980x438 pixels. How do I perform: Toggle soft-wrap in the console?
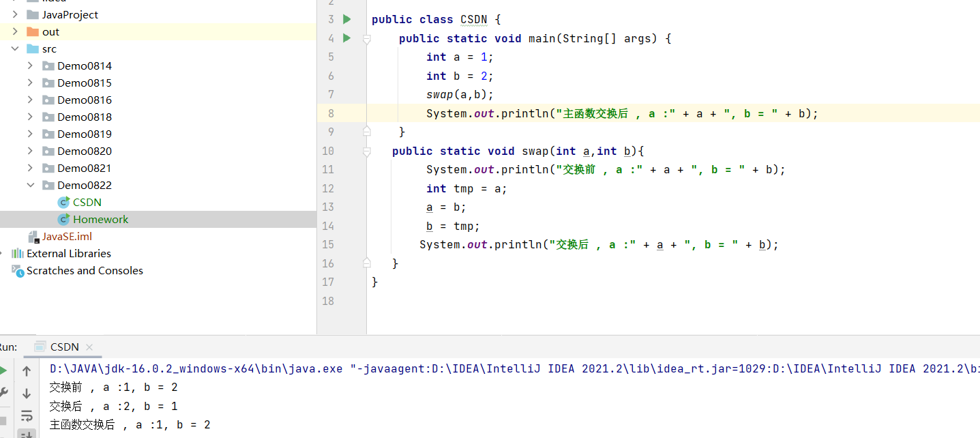27,415
